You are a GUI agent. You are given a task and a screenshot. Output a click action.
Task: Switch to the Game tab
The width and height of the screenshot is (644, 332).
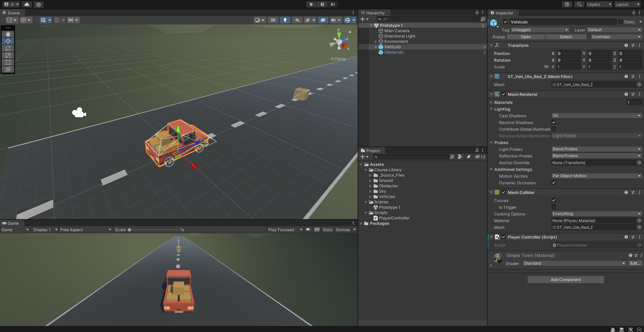11,223
